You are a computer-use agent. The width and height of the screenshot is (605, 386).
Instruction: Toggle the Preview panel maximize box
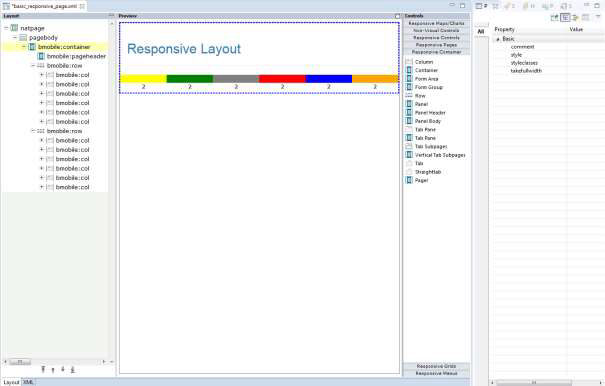(x=397, y=16)
